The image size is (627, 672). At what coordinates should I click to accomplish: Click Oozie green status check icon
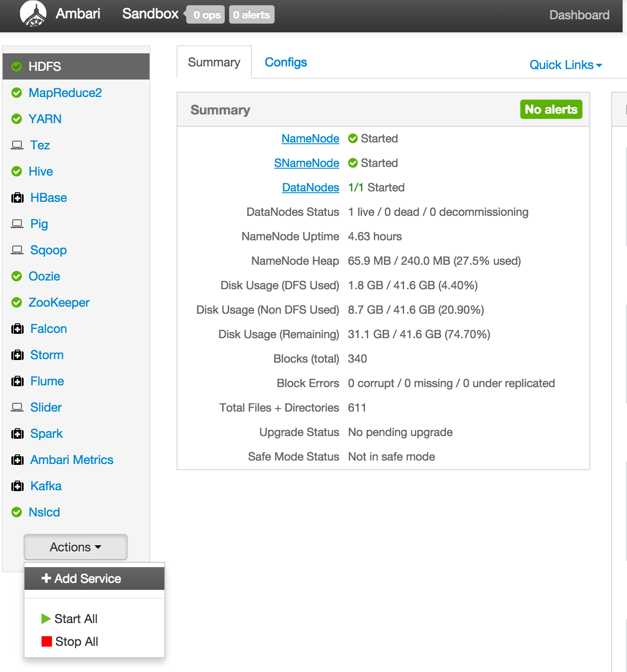coord(17,276)
